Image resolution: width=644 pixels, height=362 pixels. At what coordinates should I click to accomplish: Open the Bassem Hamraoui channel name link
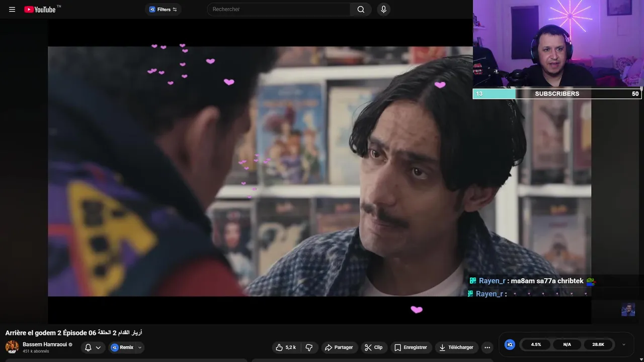pyautogui.click(x=45, y=344)
